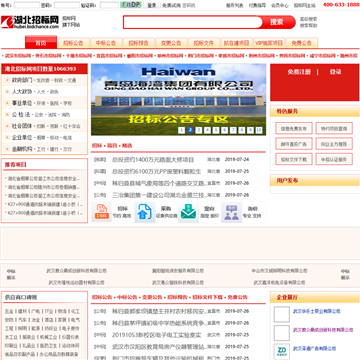Focus the 验证码 captcha input field
The image size is (360, 360).
point(109,5)
